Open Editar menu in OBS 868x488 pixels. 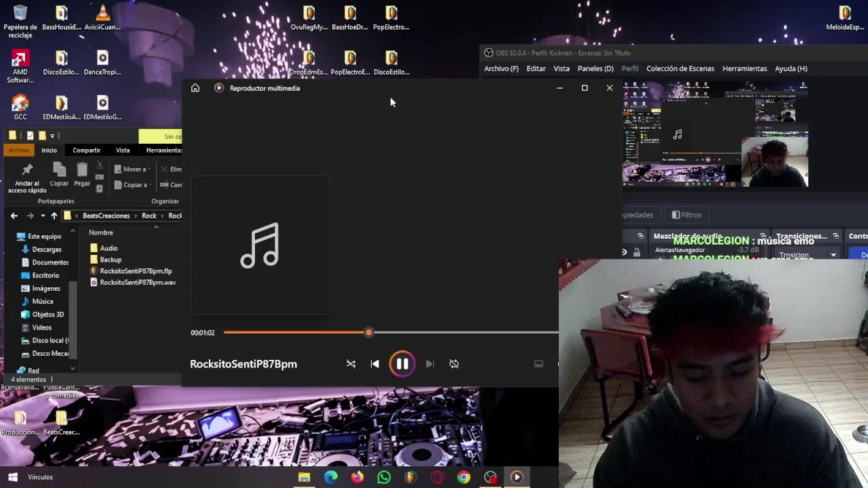click(536, 68)
